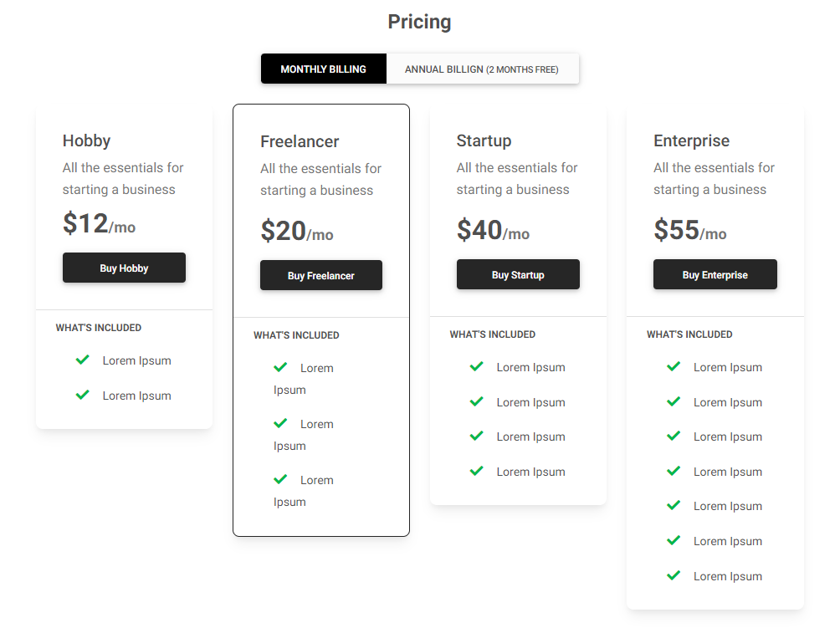Viewport: 840px width, 633px height.
Task: Click the bottom checkmark in the Enterprise list
Action: (673, 575)
